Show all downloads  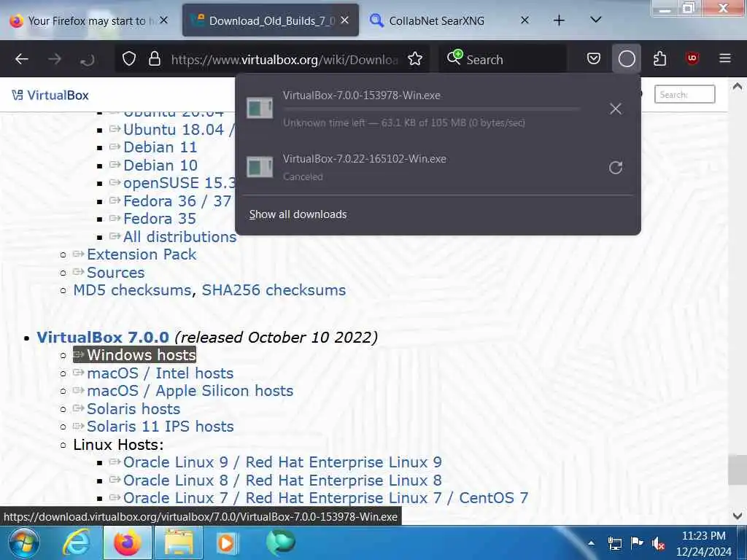point(298,214)
